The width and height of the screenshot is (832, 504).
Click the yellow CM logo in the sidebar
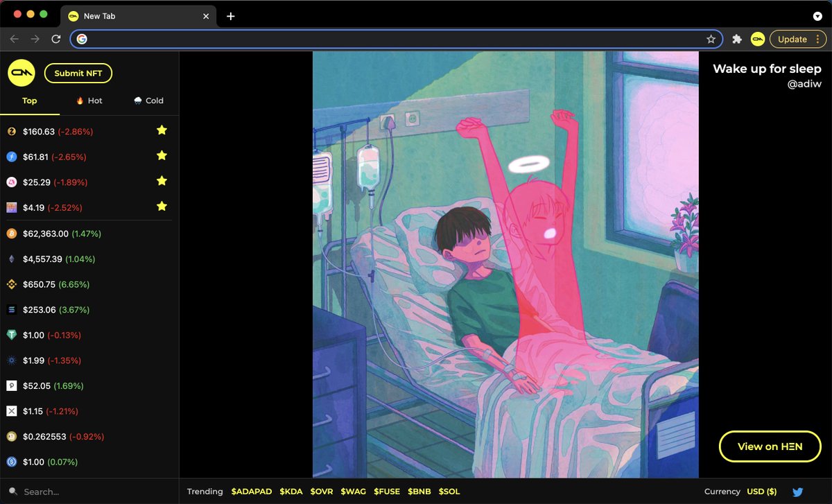click(x=21, y=73)
